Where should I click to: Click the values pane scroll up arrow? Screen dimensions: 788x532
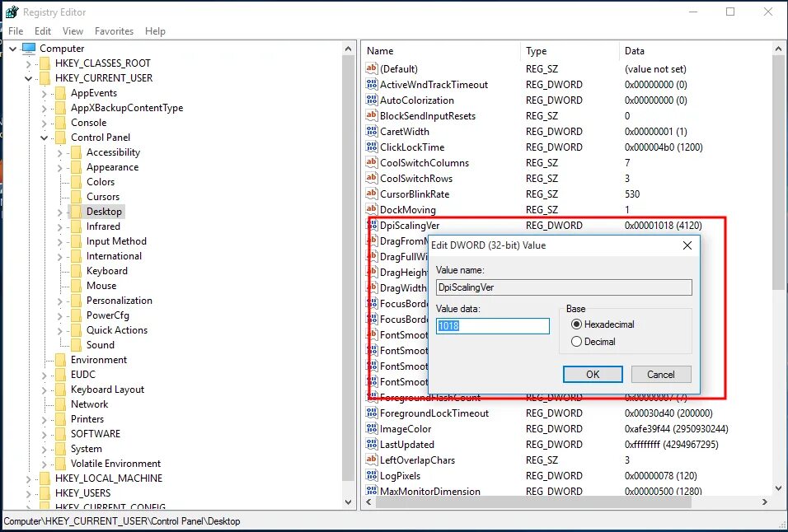(778, 49)
